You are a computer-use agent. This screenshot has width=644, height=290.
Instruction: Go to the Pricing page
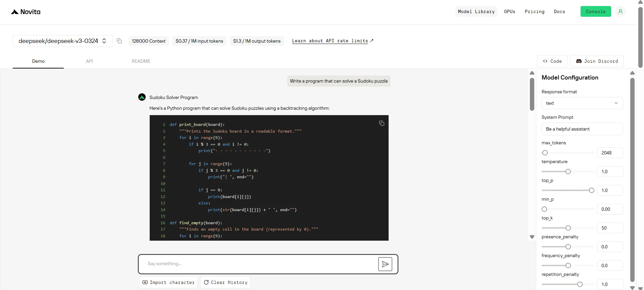coord(535,11)
